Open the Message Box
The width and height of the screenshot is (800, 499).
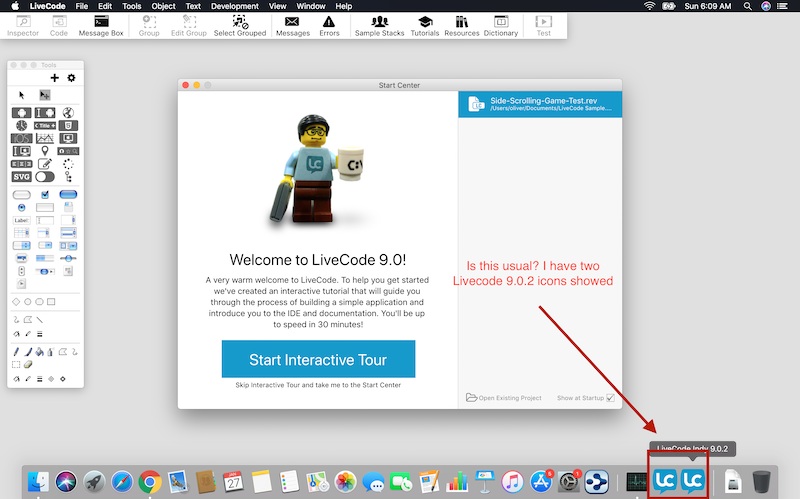101,26
